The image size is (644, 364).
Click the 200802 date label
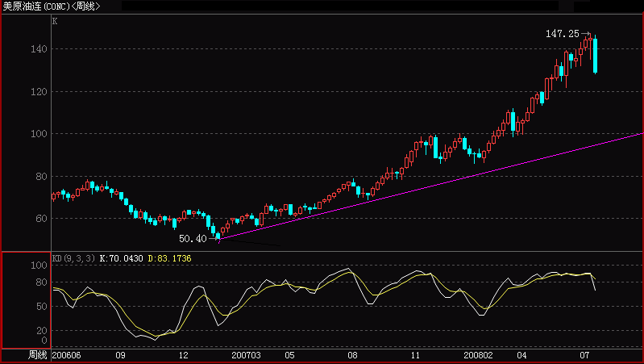tap(478, 355)
